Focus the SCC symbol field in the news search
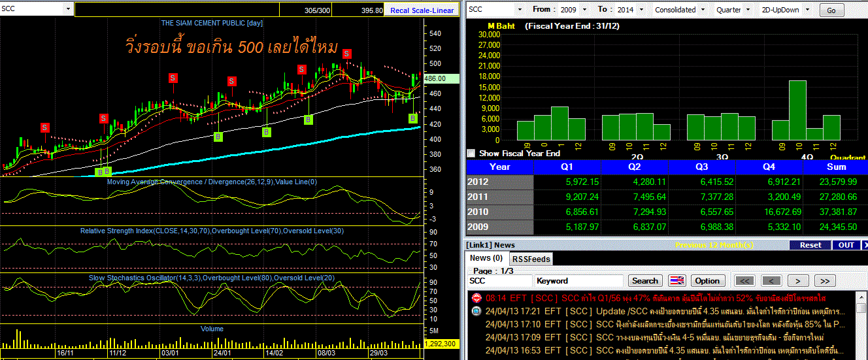The image size is (868, 360). (499, 281)
